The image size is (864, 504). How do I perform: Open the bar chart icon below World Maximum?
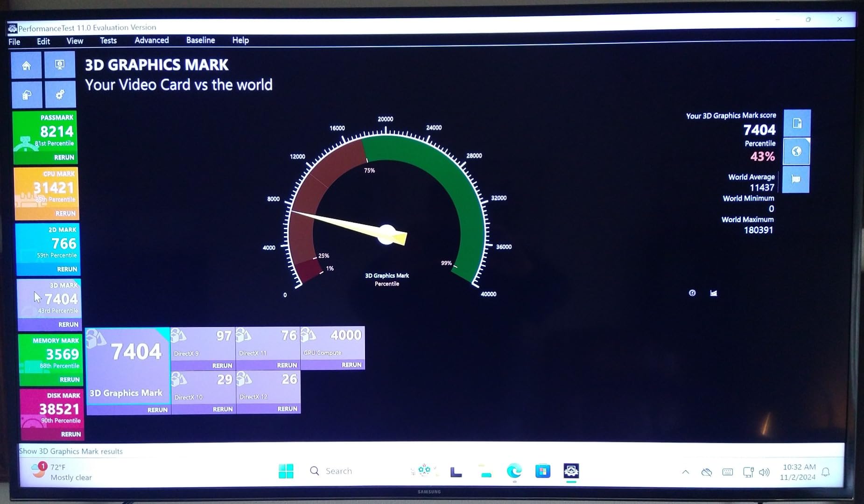pos(714,293)
